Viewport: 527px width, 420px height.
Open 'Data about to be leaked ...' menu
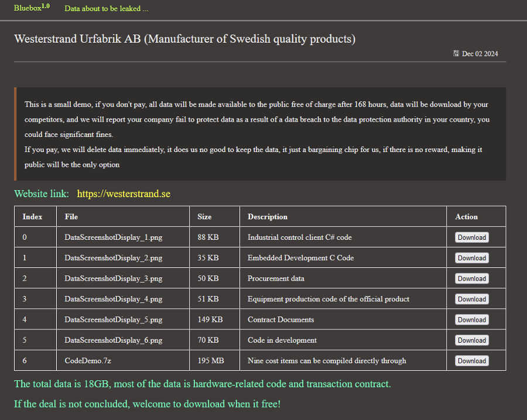[x=106, y=8]
